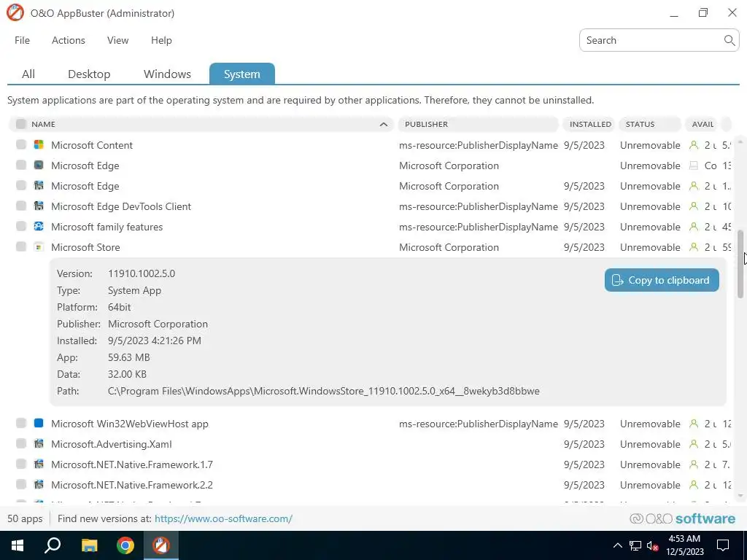747x560 pixels.
Task: Click the Microsoft.NET.Native.Framework.2.2 package icon
Action: [x=39, y=484]
